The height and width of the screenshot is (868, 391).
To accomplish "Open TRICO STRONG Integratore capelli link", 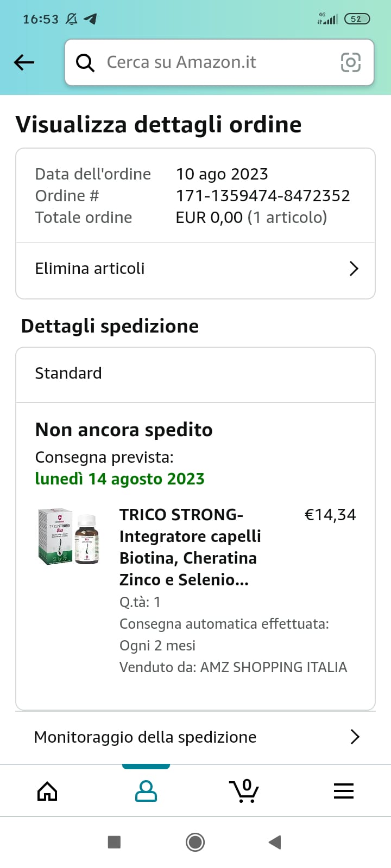I will pyautogui.click(x=190, y=547).
